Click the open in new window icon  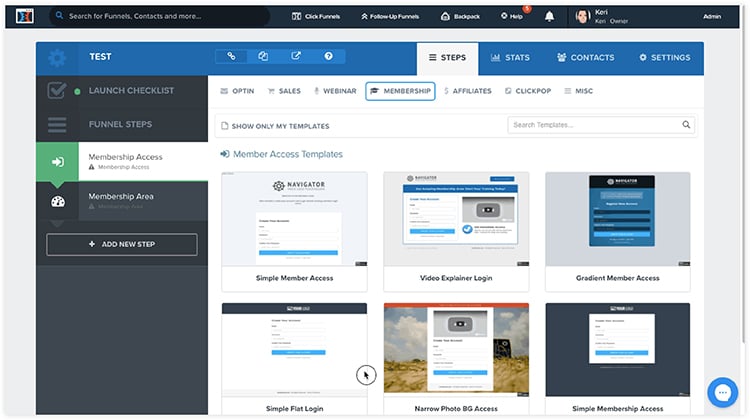tap(296, 57)
